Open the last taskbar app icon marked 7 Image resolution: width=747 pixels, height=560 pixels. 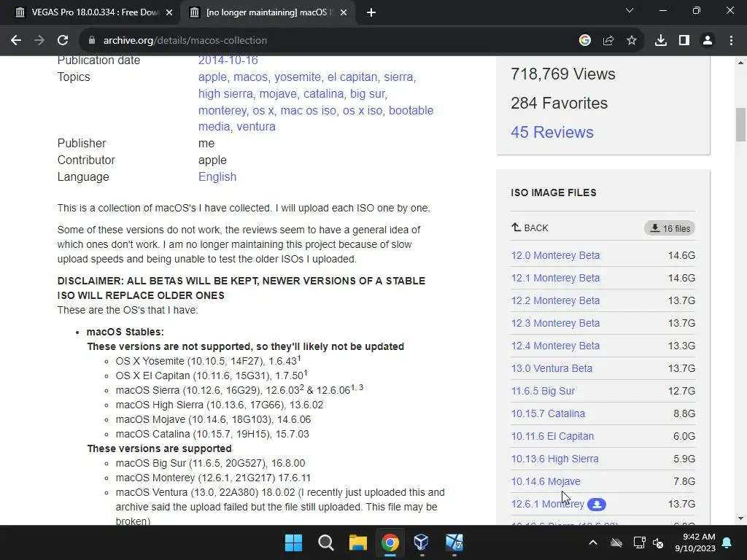tap(454, 542)
